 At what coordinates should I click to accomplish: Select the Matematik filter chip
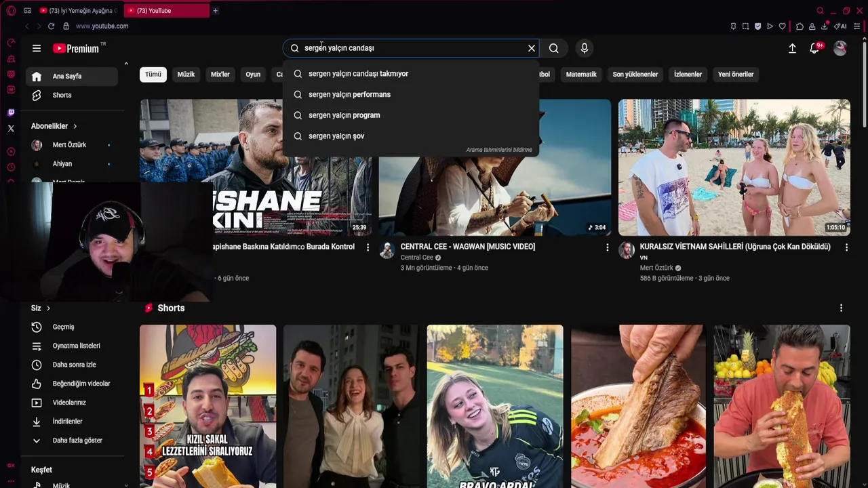[x=581, y=75]
